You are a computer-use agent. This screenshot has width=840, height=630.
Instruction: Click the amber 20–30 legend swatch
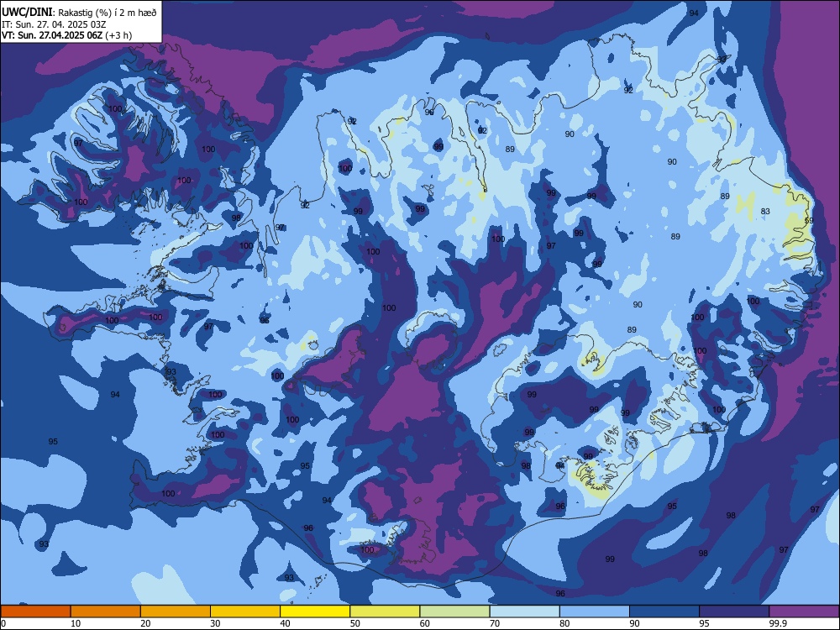(x=176, y=612)
